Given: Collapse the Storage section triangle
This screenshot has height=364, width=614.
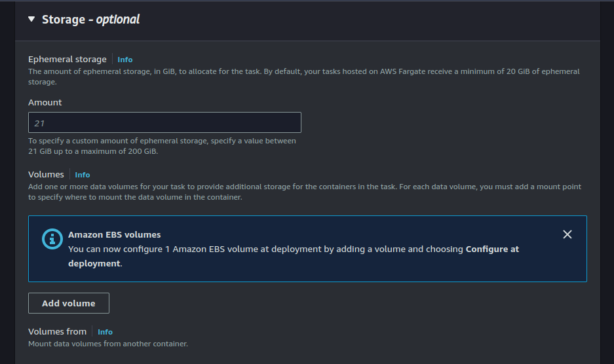Looking at the screenshot, I should tap(31, 20).
